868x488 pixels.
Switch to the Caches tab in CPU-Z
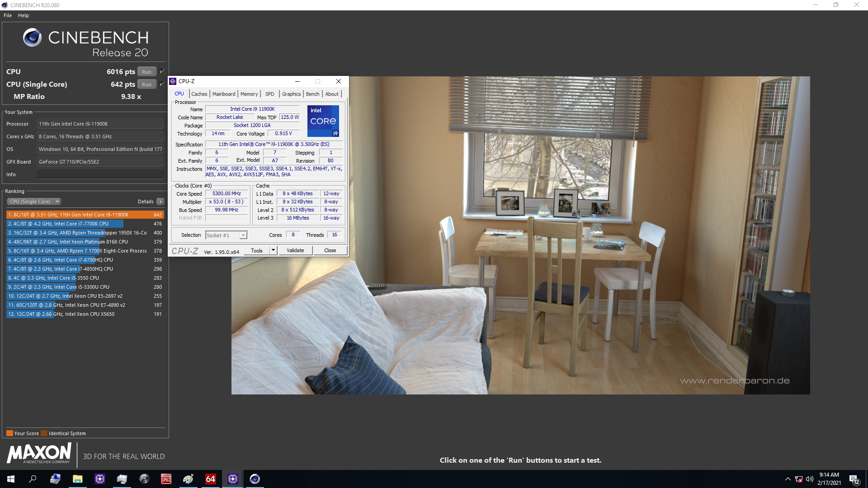[199, 94]
